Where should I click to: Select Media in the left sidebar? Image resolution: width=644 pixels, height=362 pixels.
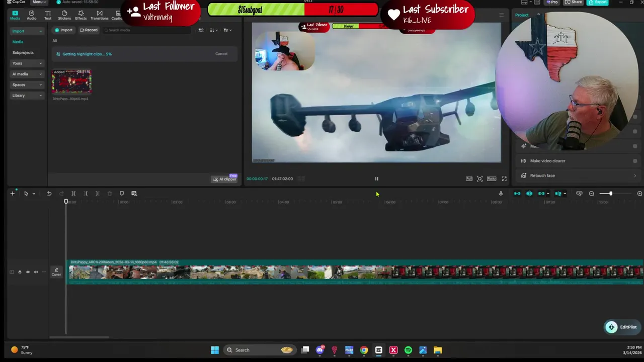click(x=18, y=42)
